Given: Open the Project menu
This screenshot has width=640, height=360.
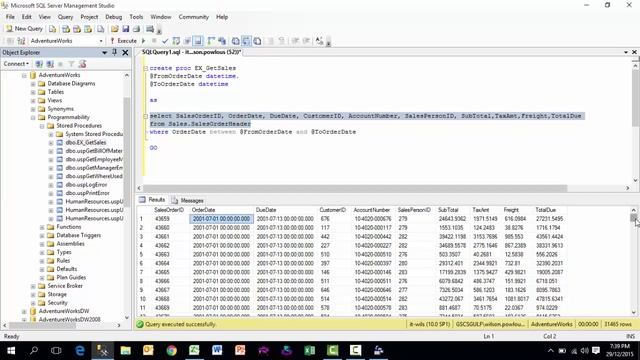Looking at the screenshot, I should pos(89,17).
